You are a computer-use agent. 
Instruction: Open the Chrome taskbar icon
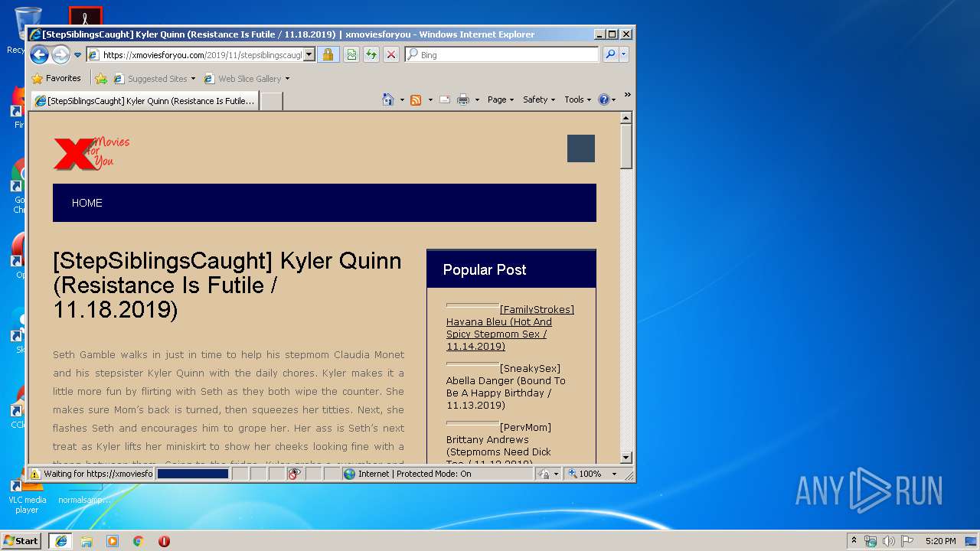pyautogui.click(x=139, y=541)
